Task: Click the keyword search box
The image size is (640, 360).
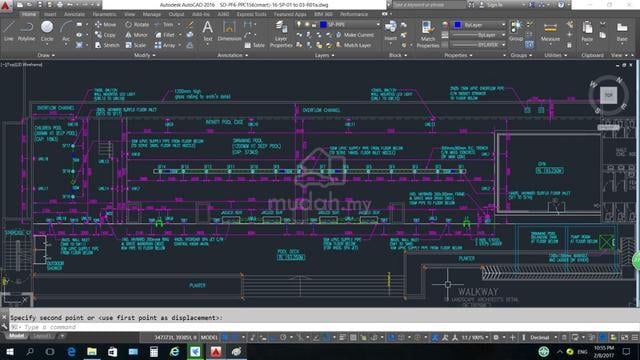Action: (429, 5)
